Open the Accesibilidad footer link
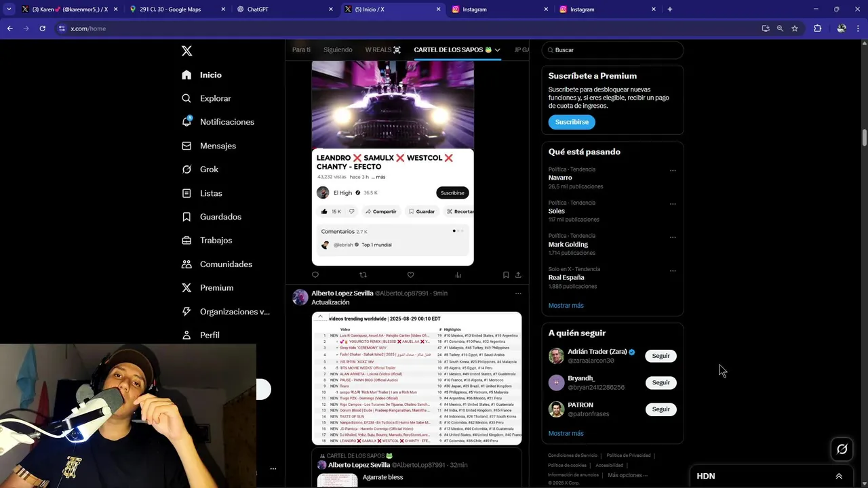 (609, 466)
